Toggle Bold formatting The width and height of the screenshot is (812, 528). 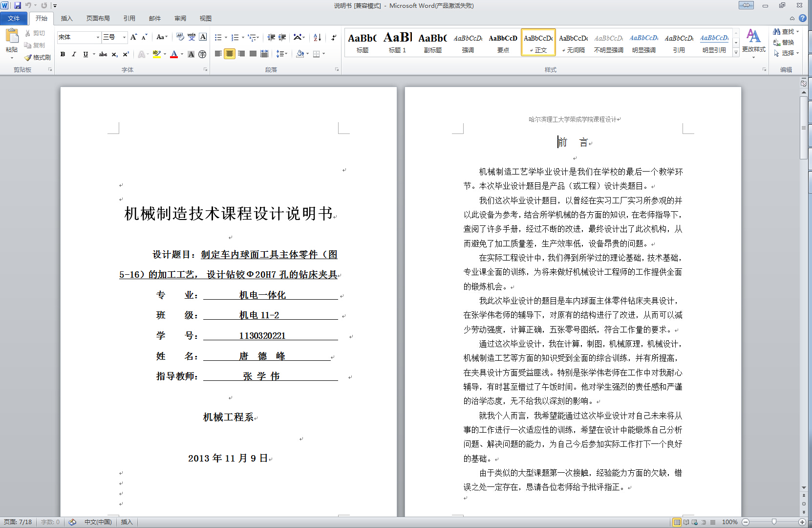click(x=63, y=54)
